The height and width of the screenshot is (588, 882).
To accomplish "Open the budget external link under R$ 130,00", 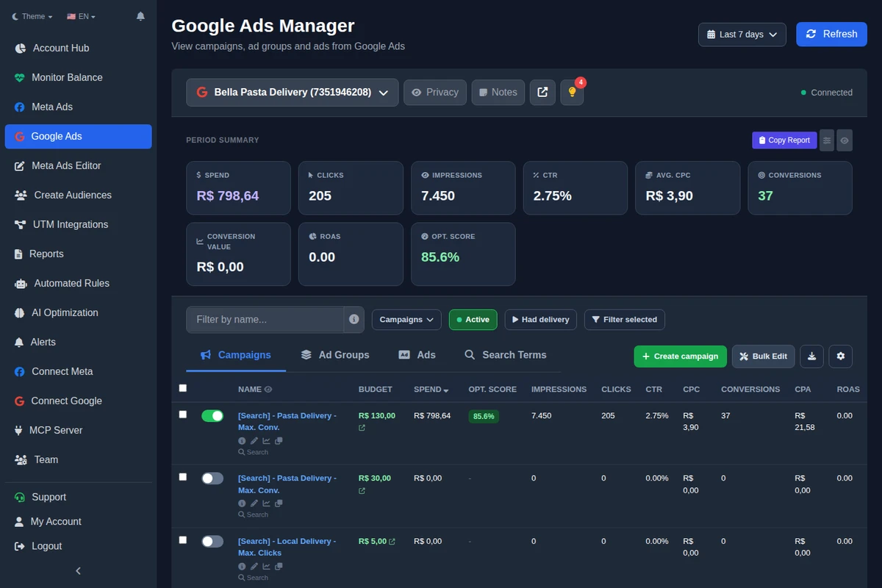I will (x=362, y=428).
